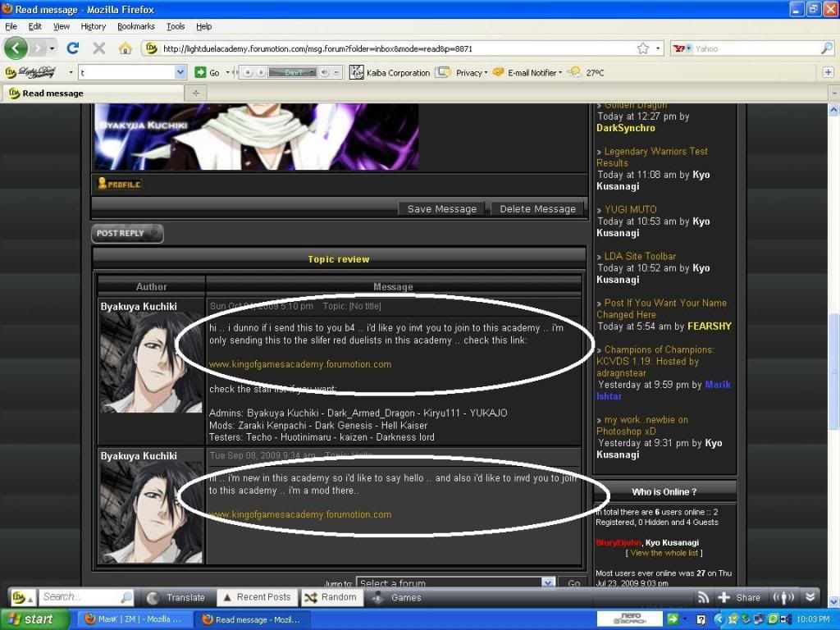This screenshot has width=840, height=630.
Task: Collapse the bottom toolbar with double chevron
Action: coord(810,597)
